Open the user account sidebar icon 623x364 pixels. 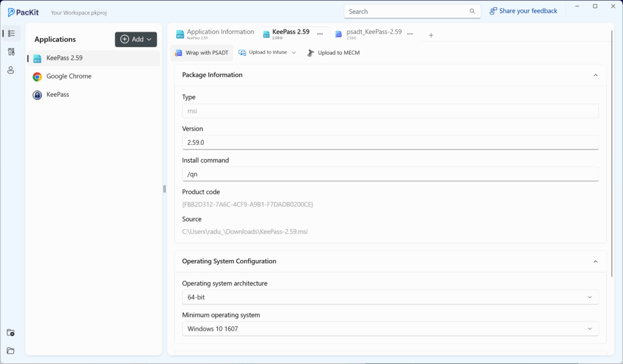(11, 70)
